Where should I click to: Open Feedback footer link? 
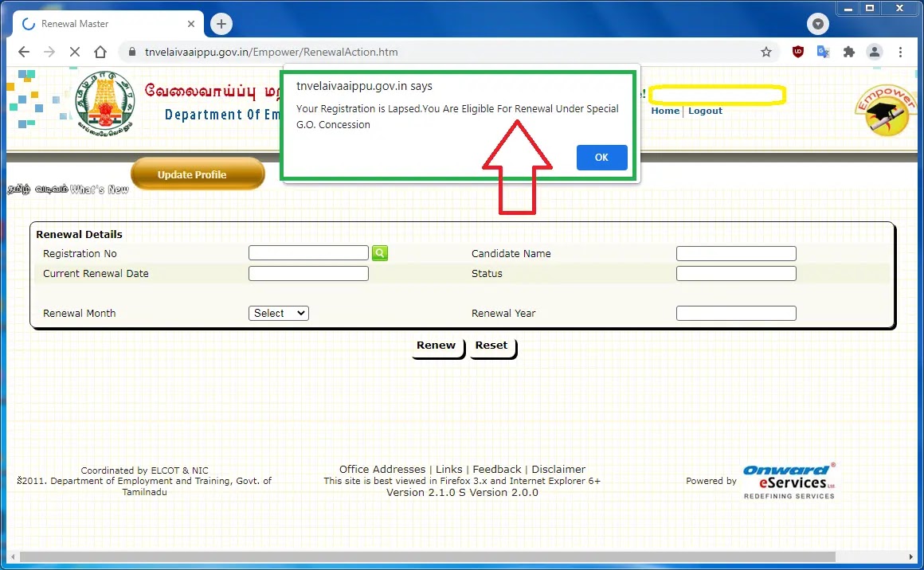[497, 470]
